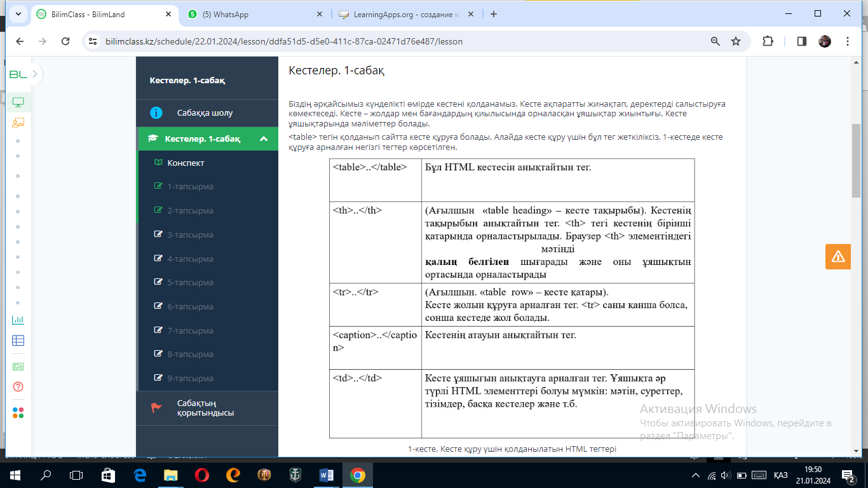Click the flag icon beside Сабақтың қорытындысы
Viewport: 868px width, 488px height.
[156, 408]
